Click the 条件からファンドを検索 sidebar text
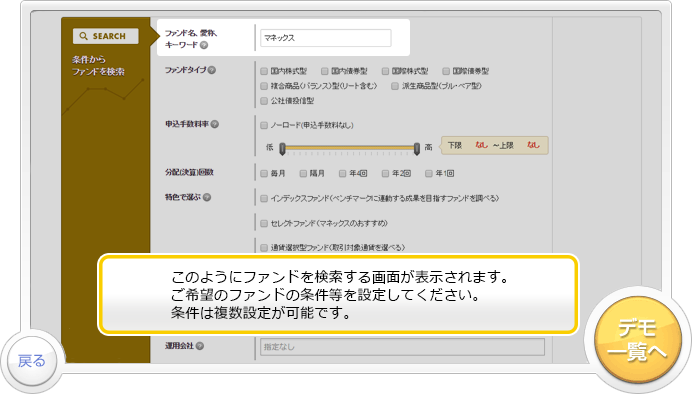Image resolution: width=692 pixels, height=394 pixels. [98, 66]
